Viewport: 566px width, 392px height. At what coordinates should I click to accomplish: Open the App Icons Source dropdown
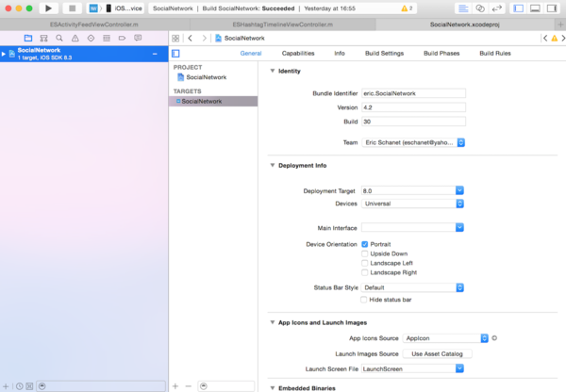pyautogui.click(x=445, y=338)
